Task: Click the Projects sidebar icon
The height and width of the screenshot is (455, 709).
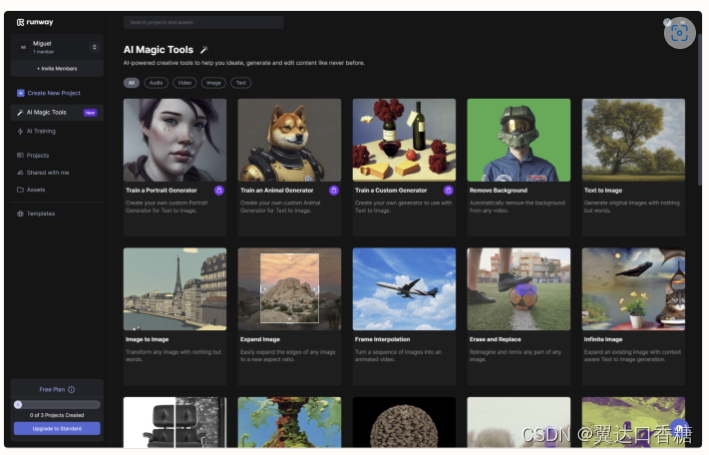Action: pyautogui.click(x=20, y=156)
